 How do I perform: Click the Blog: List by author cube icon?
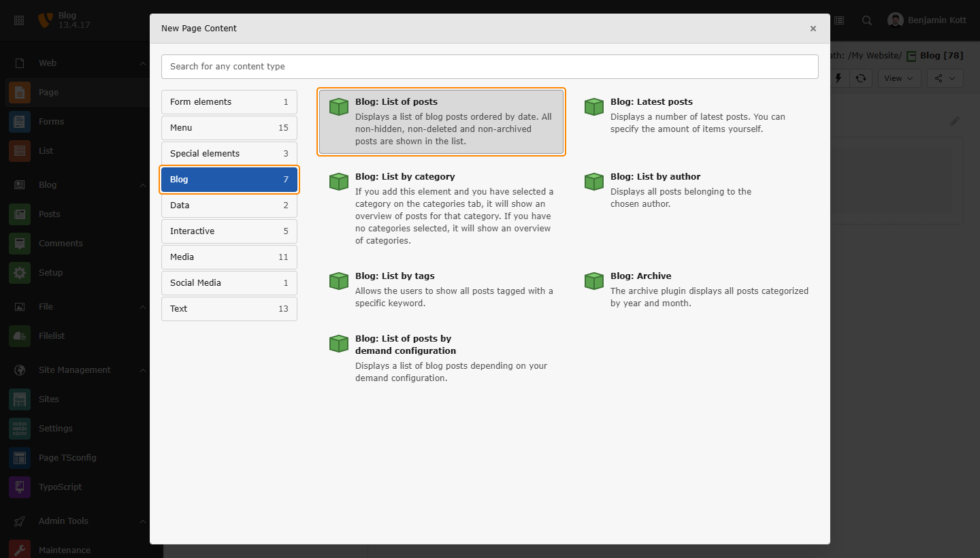pyautogui.click(x=593, y=182)
